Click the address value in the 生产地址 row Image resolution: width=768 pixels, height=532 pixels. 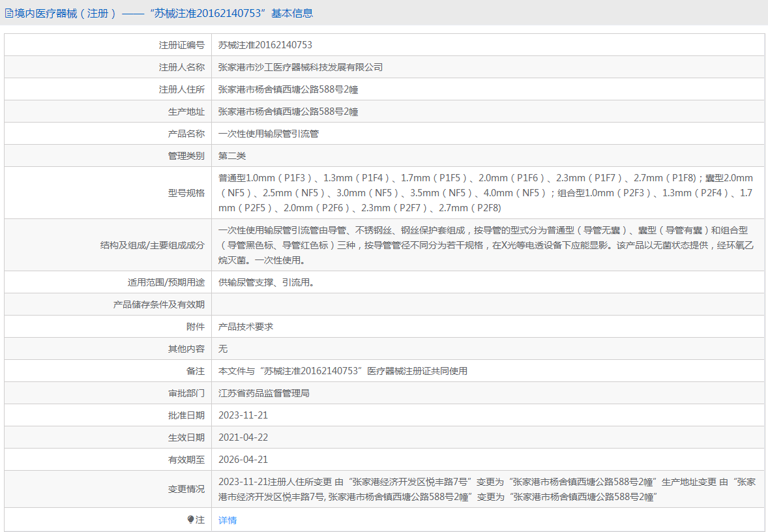[x=288, y=111]
